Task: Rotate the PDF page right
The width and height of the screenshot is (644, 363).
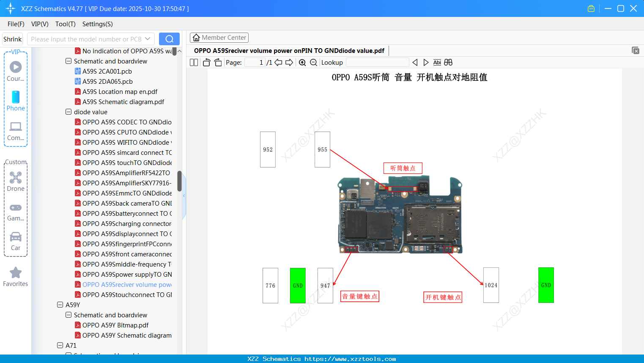Action: pos(218,62)
